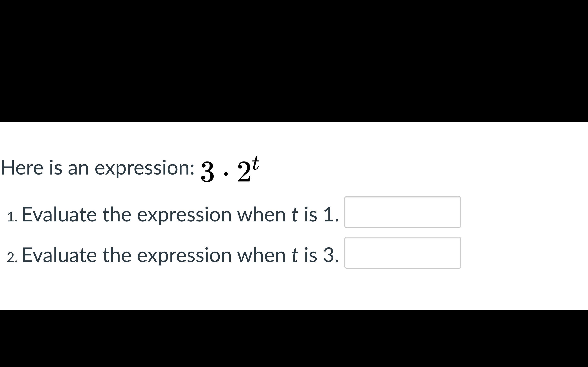Click the italic t in question 1

[x=295, y=214]
